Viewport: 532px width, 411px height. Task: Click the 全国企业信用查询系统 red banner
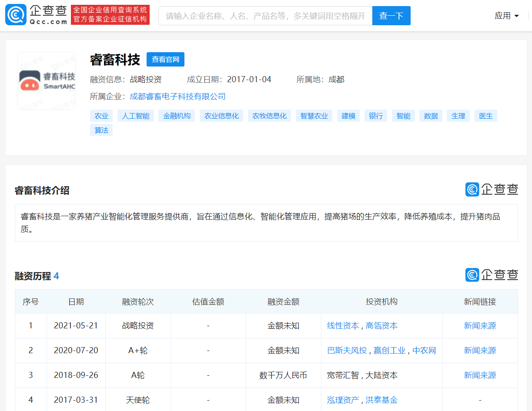click(x=110, y=15)
